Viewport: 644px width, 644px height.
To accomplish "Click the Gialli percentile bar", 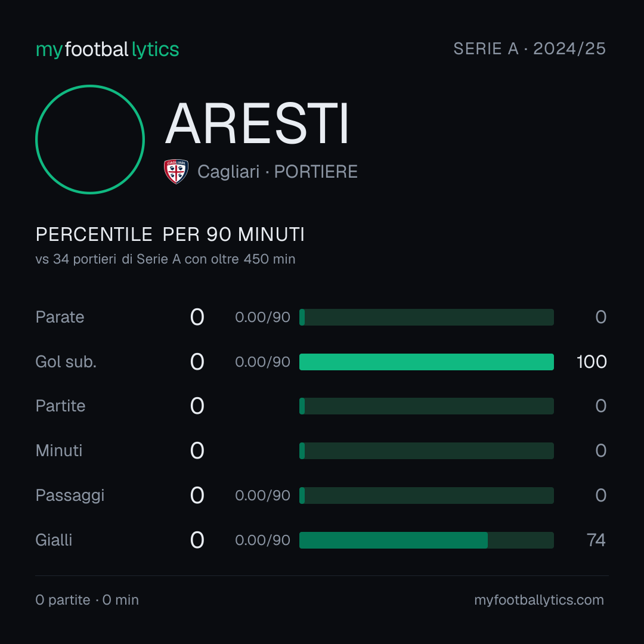I will pos(426,540).
